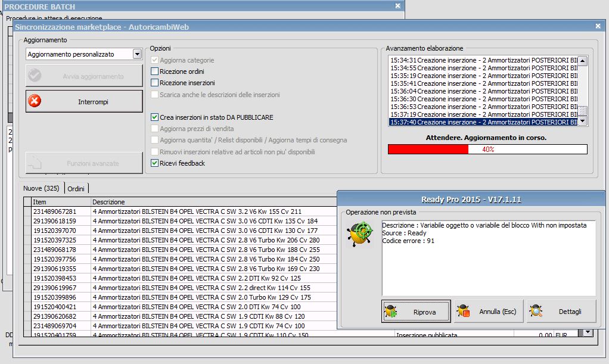
Task: Toggle Rimuovi inserzioni relative ad articoli checkbox
Action: click(x=154, y=151)
